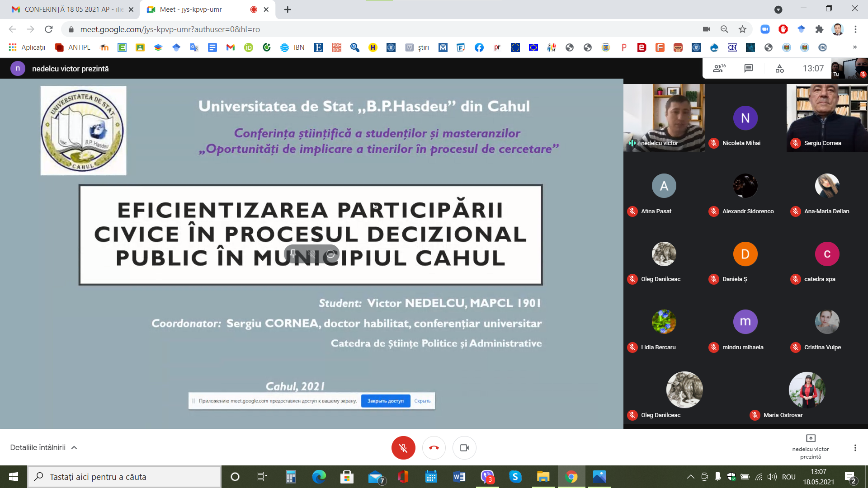Switch to the CONFERINȚĂ 18 05 2021 Gmail tab
The image size is (868, 488).
click(72, 9)
